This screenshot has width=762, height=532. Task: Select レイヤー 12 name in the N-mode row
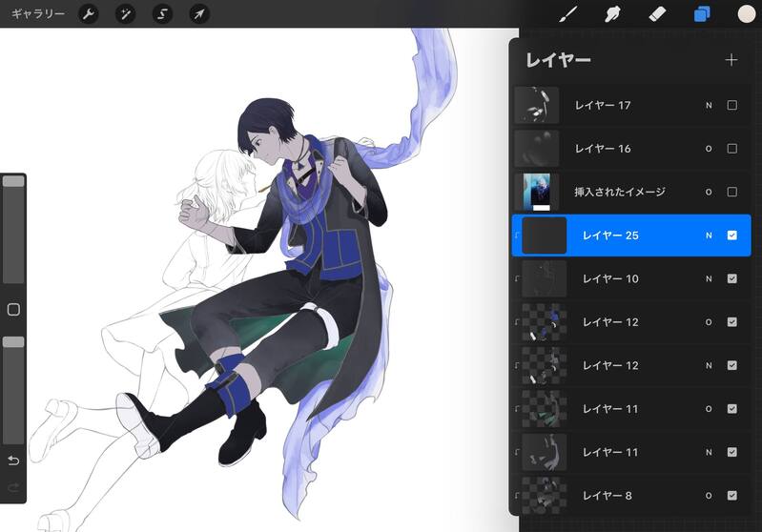[x=610, y=365]
